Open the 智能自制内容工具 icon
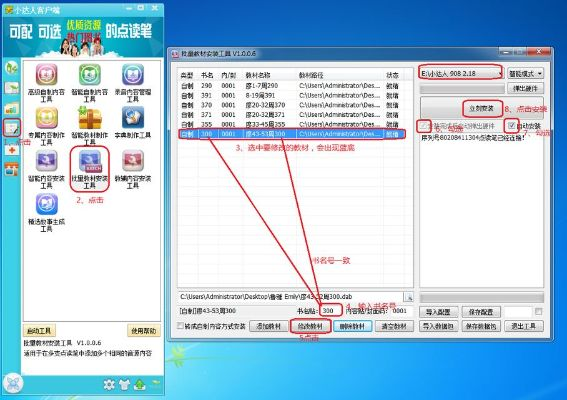567x400 pixels. point(90,75)
